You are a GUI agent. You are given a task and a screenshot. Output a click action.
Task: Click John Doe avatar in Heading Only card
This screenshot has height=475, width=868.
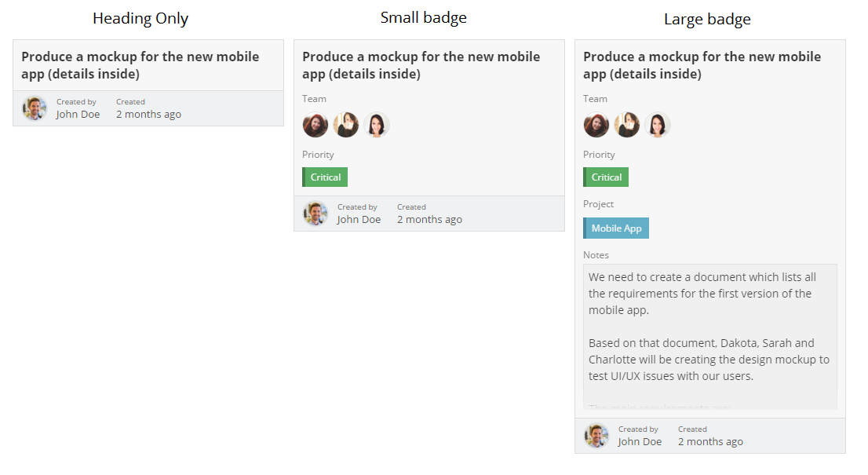pos(35,108)
